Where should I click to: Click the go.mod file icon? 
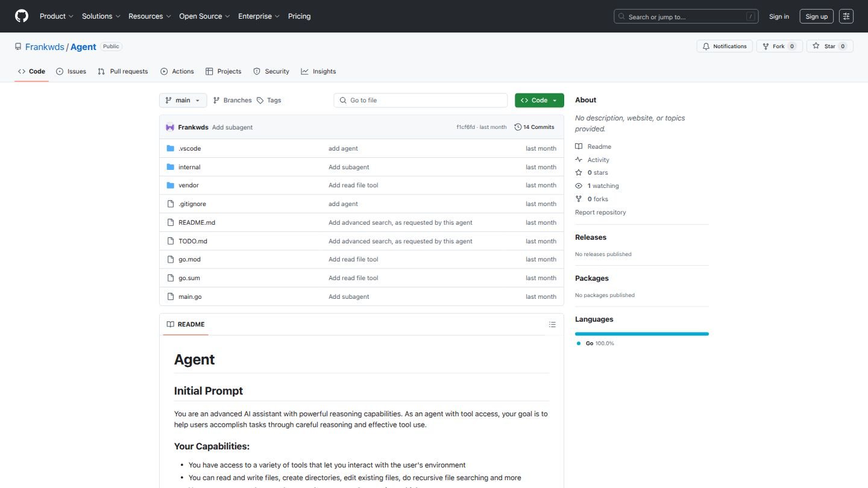click(171, 259)
